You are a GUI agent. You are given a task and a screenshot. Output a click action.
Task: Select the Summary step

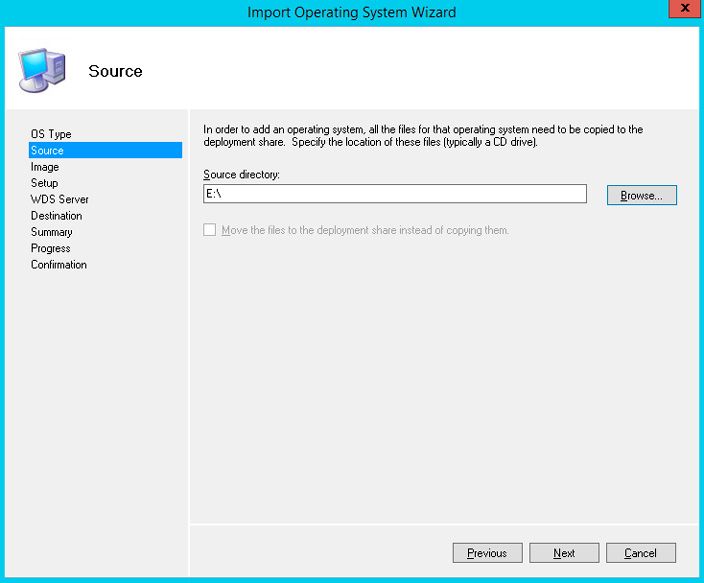(52, 232)
